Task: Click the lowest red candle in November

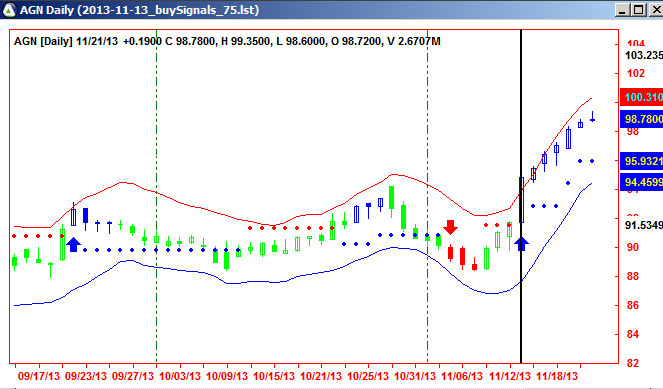Action: coord(474,265)
